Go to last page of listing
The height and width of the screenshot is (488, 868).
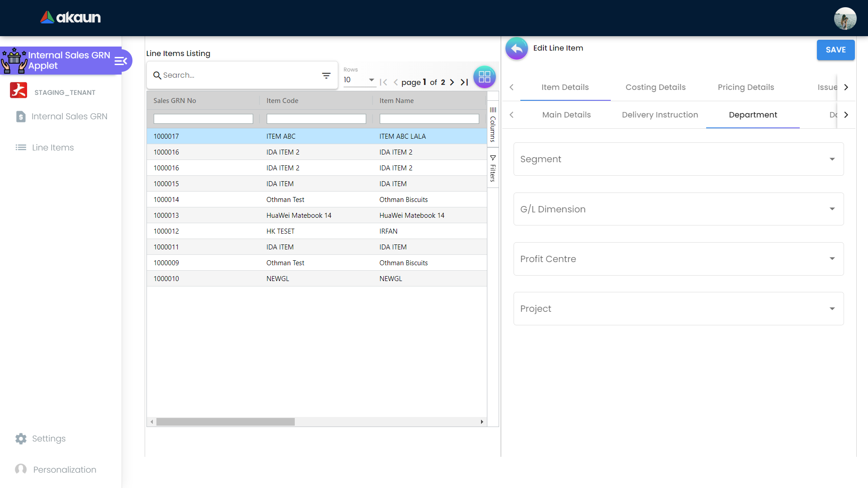pos(464,82)
